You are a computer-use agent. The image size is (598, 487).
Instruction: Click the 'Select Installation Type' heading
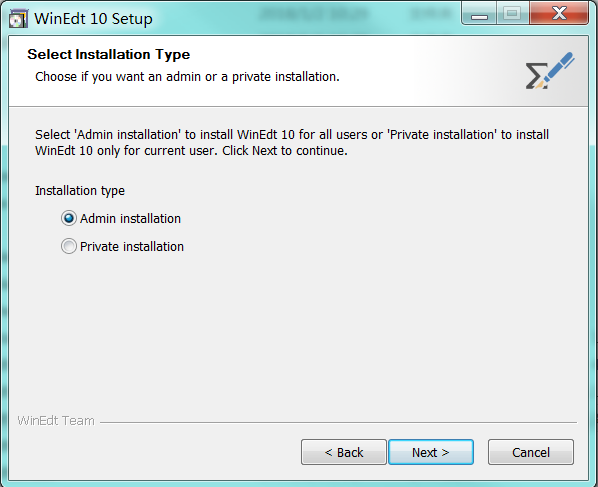pyautogui.click(x=109, y=55)
